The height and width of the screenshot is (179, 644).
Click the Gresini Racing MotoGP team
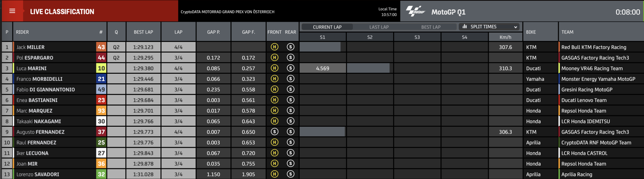coord(587,89)
